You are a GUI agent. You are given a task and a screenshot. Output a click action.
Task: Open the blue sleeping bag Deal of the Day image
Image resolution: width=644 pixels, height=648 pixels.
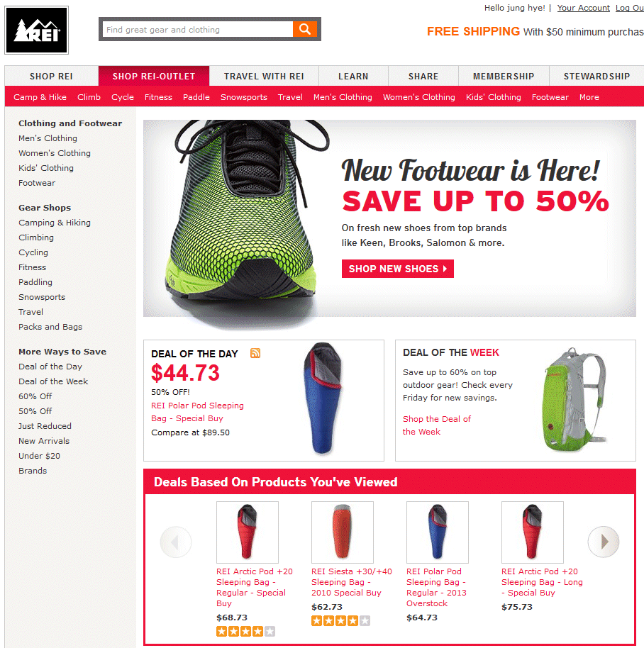pos(323,398)
